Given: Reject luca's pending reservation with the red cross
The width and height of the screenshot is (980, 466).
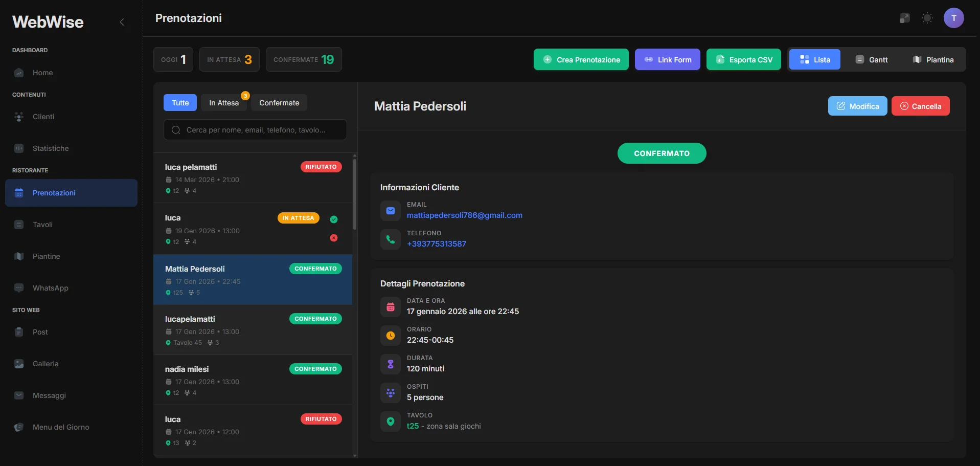Looking at the screenshot, I should click(333, 238).
